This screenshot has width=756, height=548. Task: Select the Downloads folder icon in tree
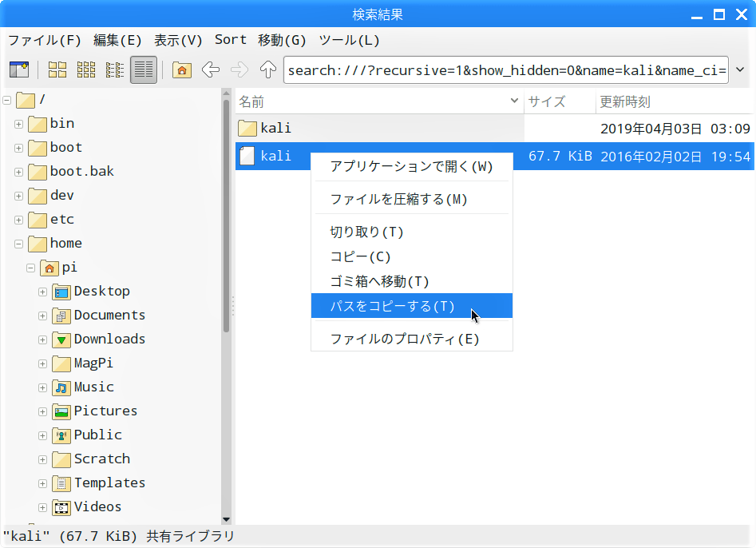[x=61, y=340]
